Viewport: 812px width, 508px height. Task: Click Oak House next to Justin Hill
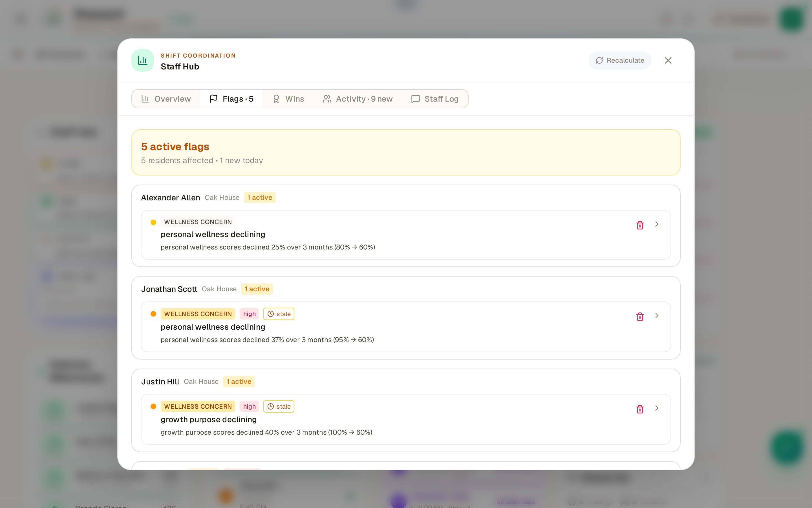[201, 382]
